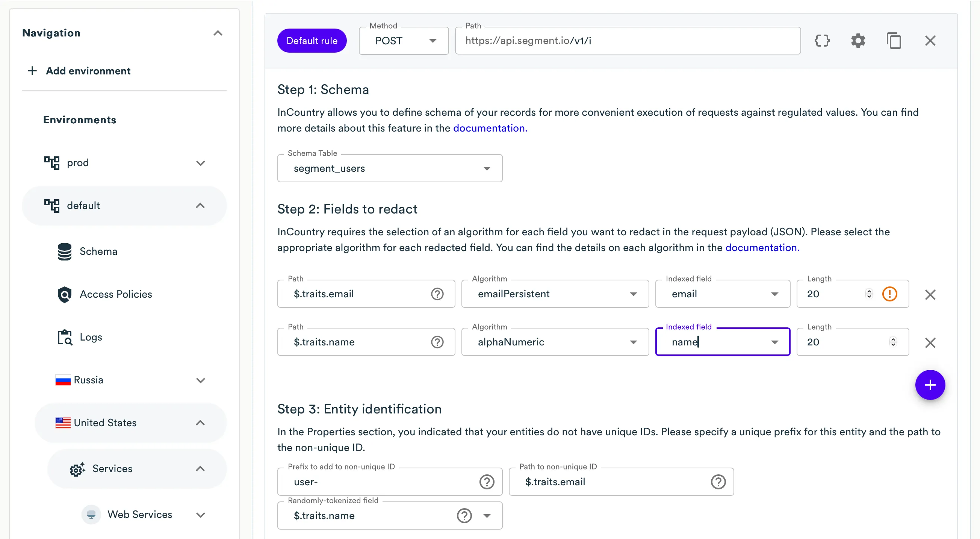Click the Default rule button
This screenshot has width=980, height=539.
[312, 41]
